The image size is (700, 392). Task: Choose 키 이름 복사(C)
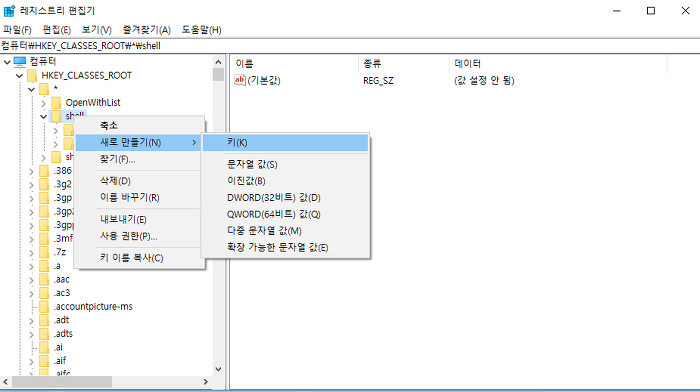139,258
